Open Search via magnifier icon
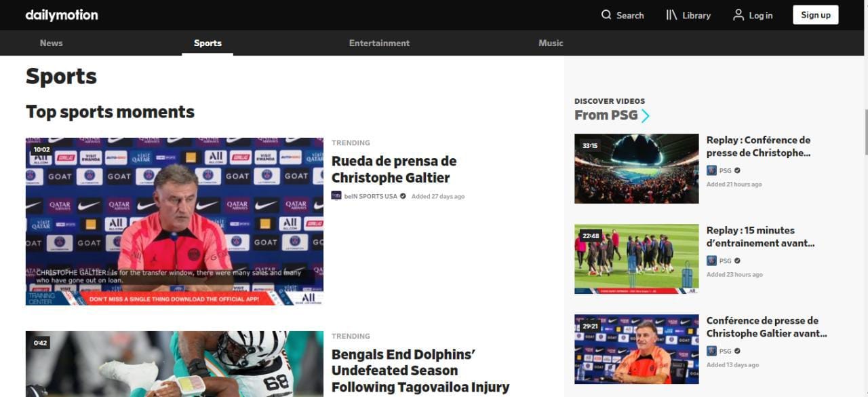The height and width of the screenshot is (397, 868). pos(606,15)
